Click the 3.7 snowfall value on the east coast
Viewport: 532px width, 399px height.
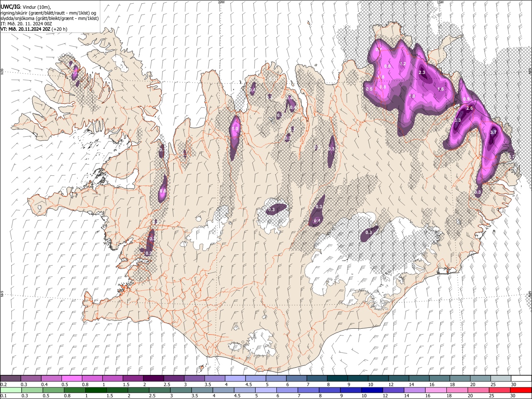(x=493, y=132)
